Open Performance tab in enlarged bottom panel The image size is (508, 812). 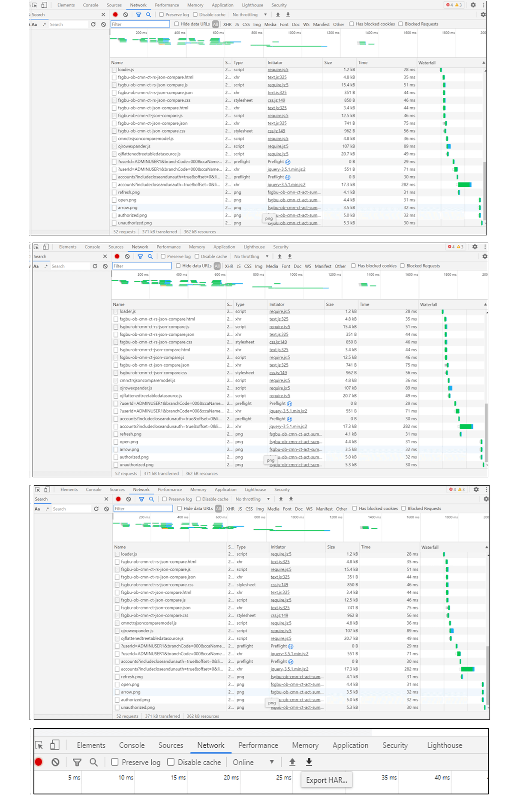(258, 745)
